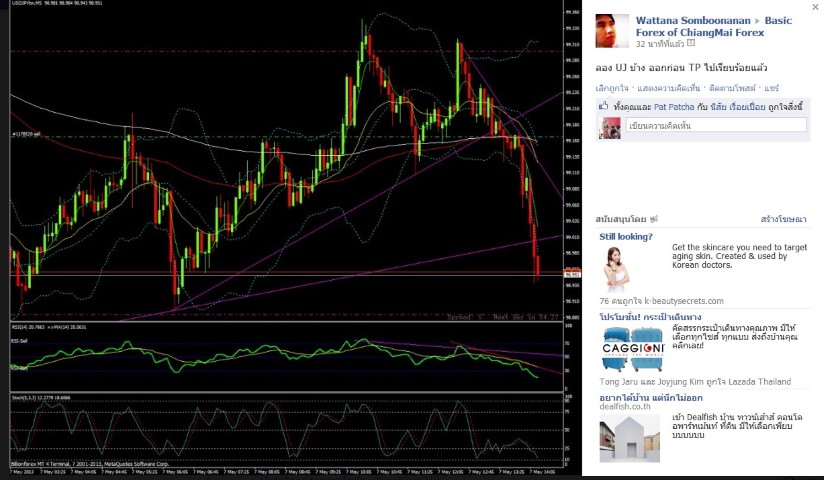The height and width of the screenshot is (480, 824).
Task: Open the 'Still looking?' ad title
Action: coord(626,237)
